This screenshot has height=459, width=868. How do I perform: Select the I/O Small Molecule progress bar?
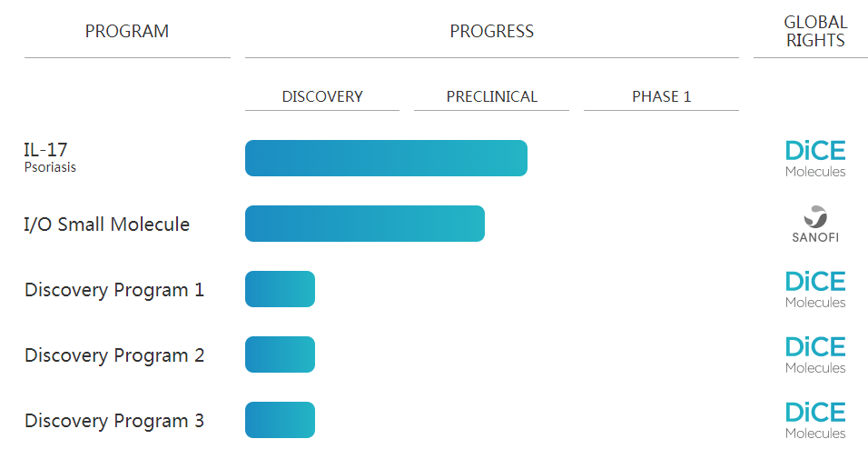click(365, 224)
